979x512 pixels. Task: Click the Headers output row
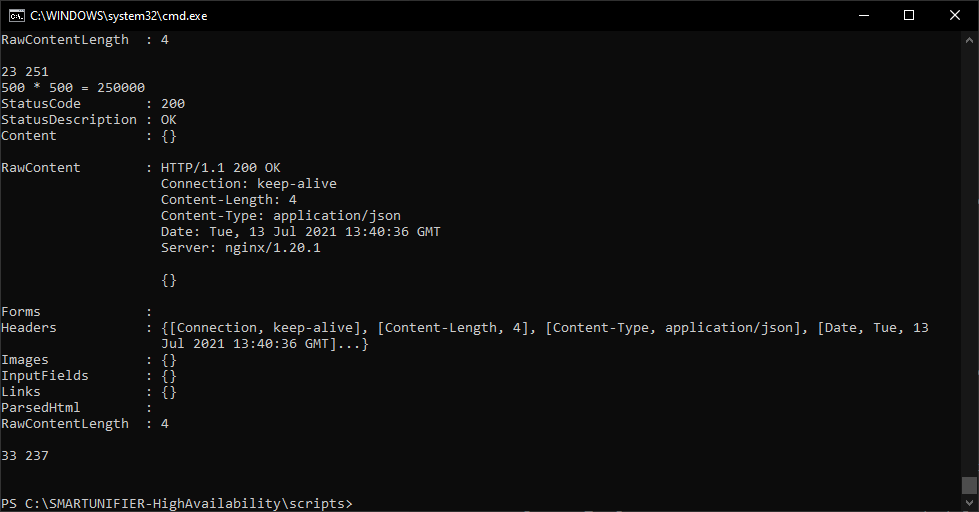(465, 336)
